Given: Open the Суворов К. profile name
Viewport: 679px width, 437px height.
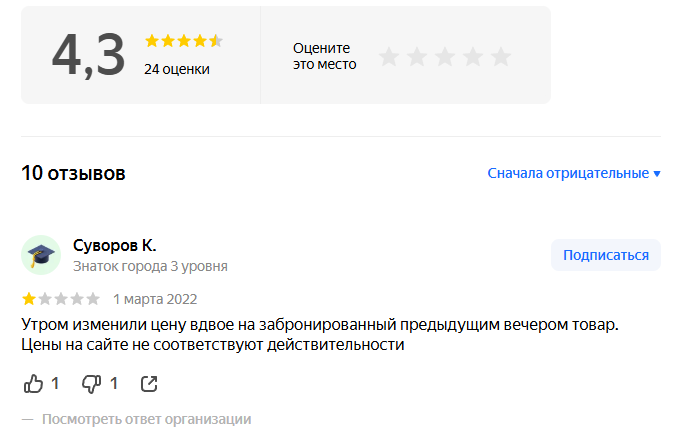Looking at the screenshot, I should tap(115, 245).
